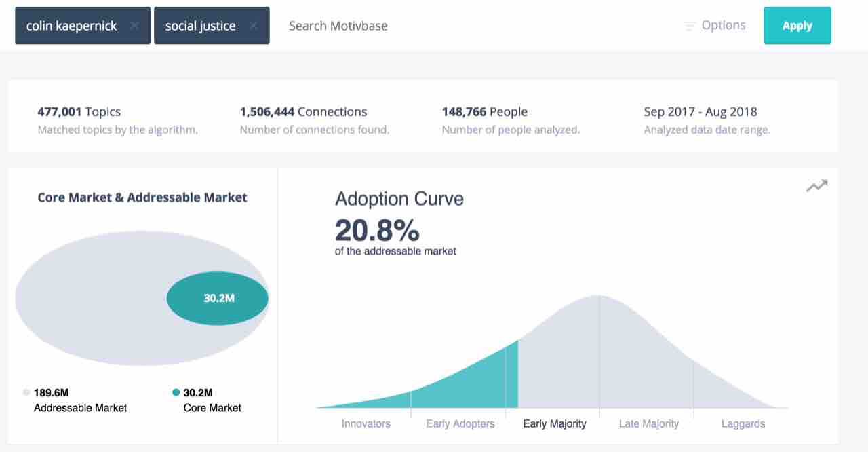
Task: Click the teal 30.2M core market ellipse
Action: (218, 298)
